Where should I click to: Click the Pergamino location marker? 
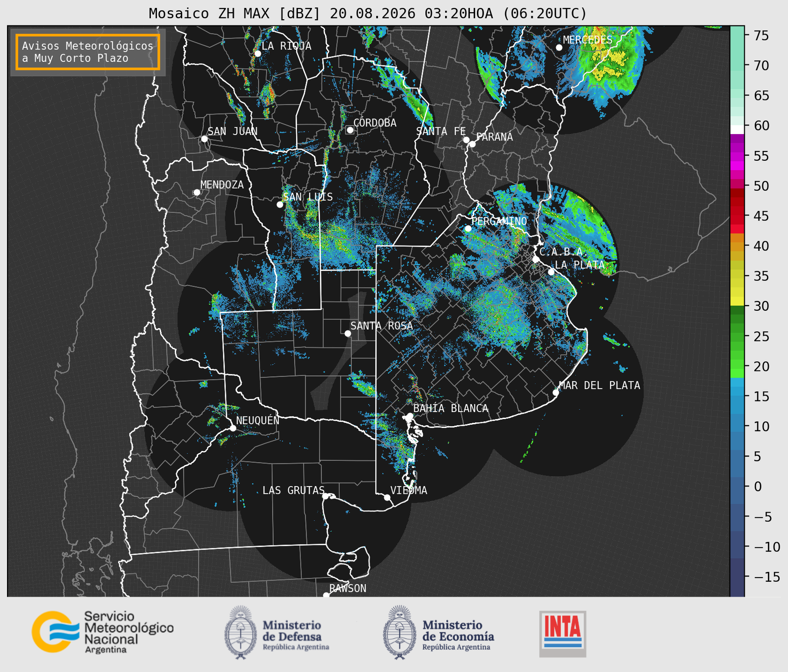coord(468,229)
